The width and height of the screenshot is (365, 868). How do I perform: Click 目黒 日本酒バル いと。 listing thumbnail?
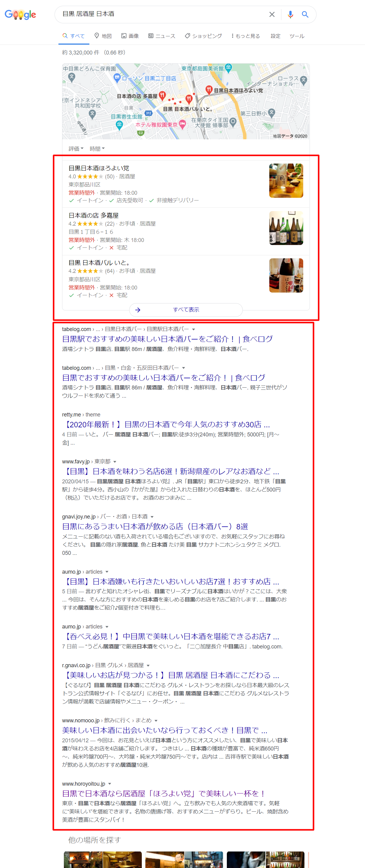pyautogui.click(x=286, y=275)
